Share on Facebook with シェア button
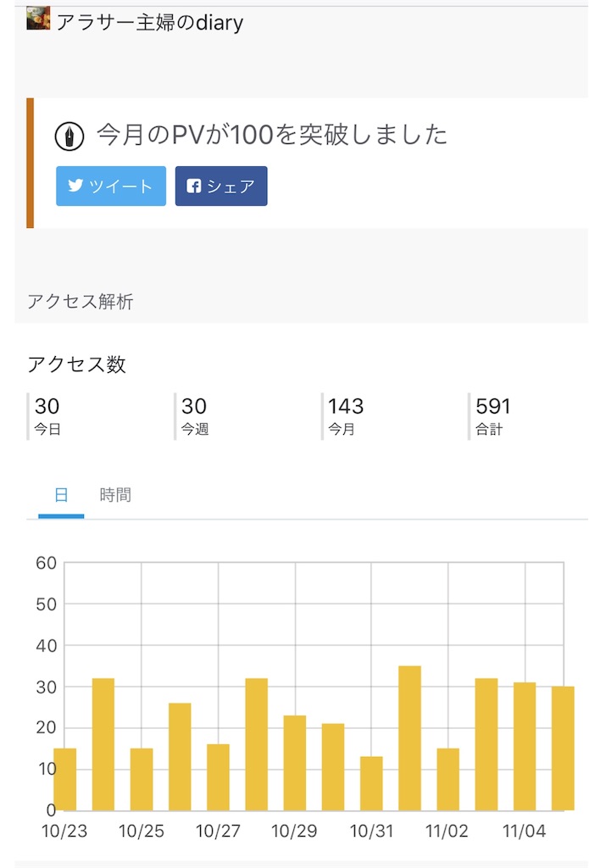This screenshot has height=868, width=589. point(221,186)
